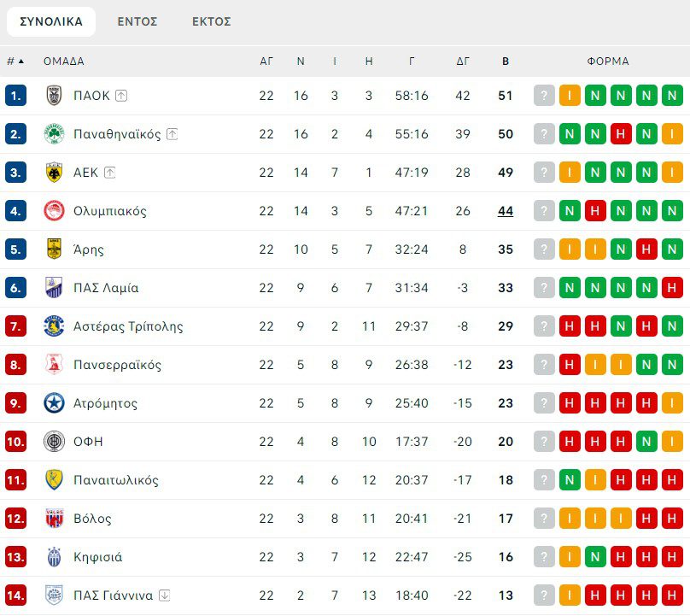Click the Ολυμπιακός red club logo

click(x=54, y=211)
